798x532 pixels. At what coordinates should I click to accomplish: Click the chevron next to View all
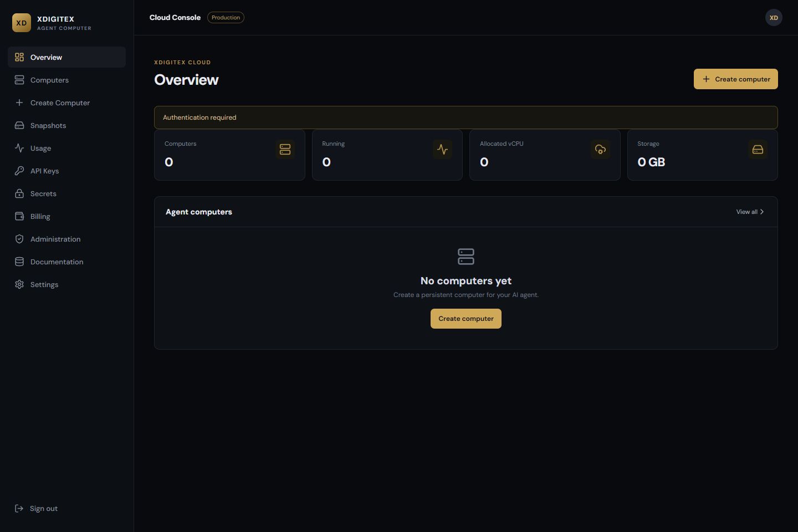(x=762, y=212)
